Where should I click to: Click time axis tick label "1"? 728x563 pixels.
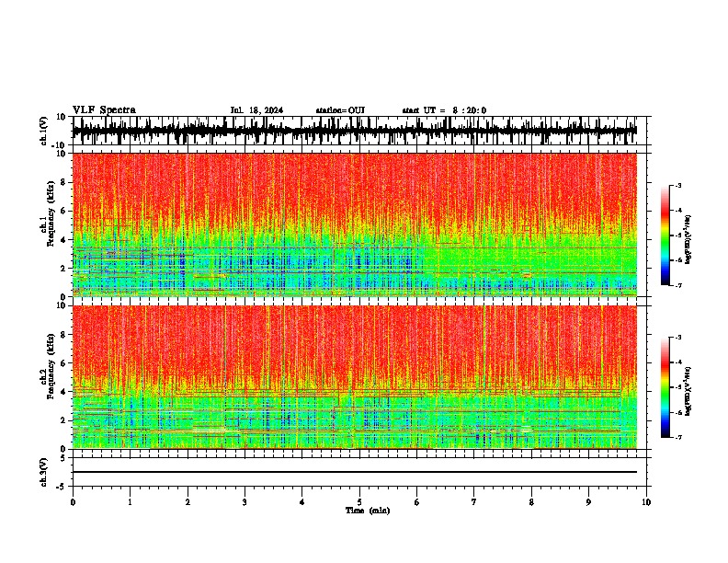[x=130, y=502]
